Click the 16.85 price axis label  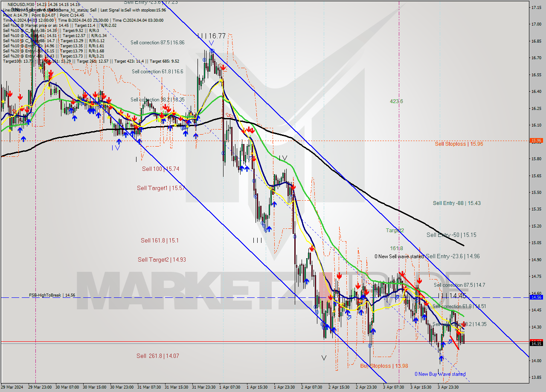click(x=537, y=41)
